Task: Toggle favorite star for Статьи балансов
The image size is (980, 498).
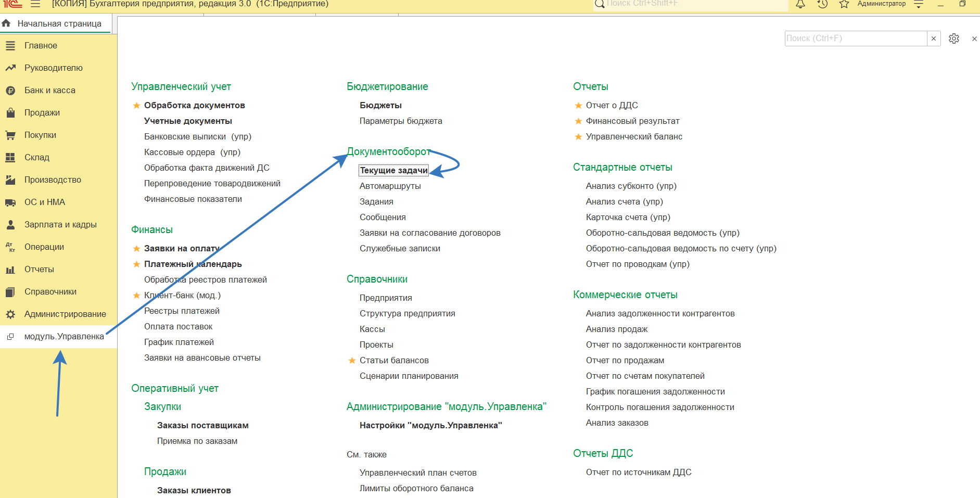Action: coord(352,361)
